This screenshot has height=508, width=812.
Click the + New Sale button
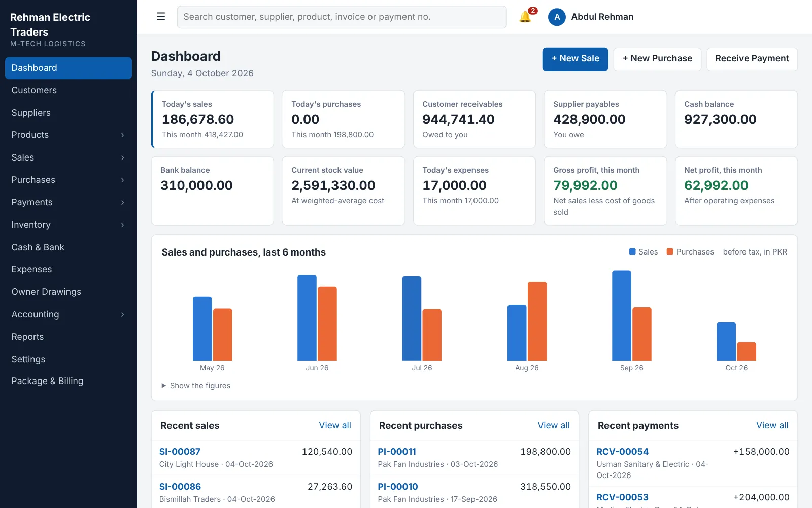(x=575, y=59)
